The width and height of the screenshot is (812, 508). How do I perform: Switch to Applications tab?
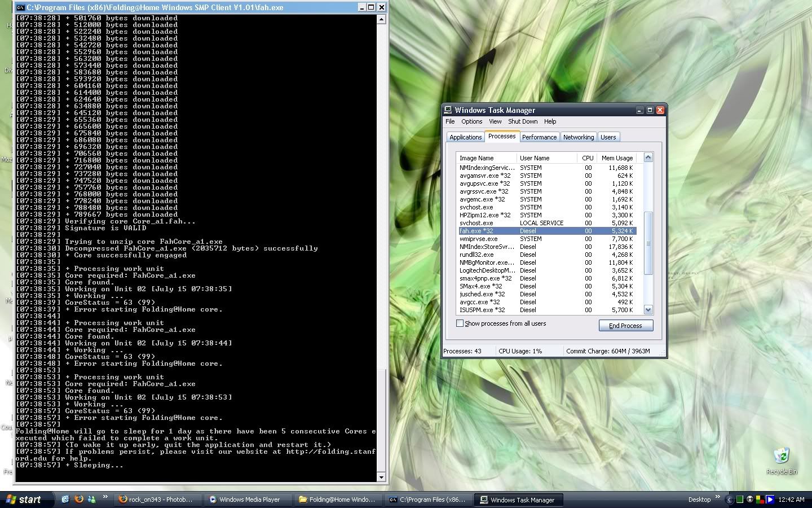coord(465,137)
